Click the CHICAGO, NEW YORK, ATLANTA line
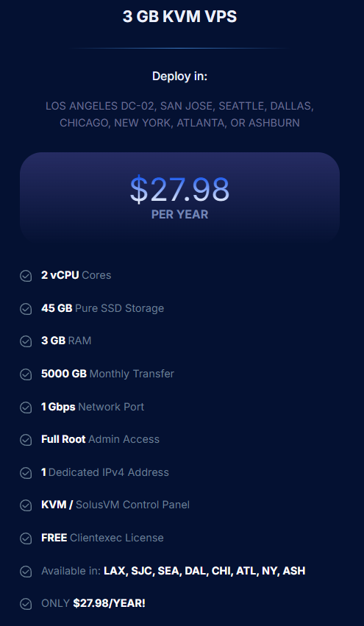The width and height of the screenshot is (364, 626). point(179,123)
